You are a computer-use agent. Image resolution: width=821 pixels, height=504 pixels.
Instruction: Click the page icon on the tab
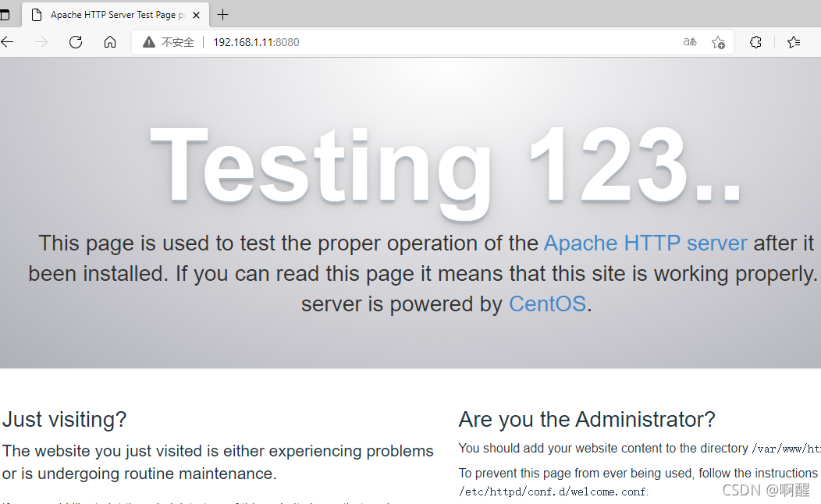tap(37, 15)
